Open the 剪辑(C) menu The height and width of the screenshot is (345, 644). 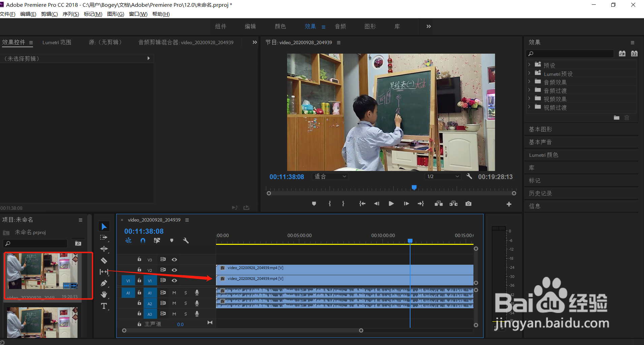(x=50, y=14)
